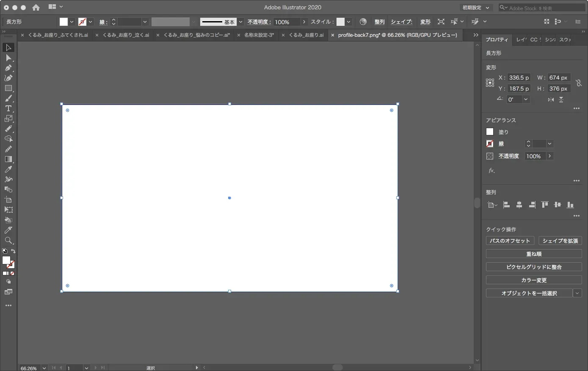Open オブジェクトを一括選択 options arrow
The image size is (588, 371).
[x=577, y=293]
